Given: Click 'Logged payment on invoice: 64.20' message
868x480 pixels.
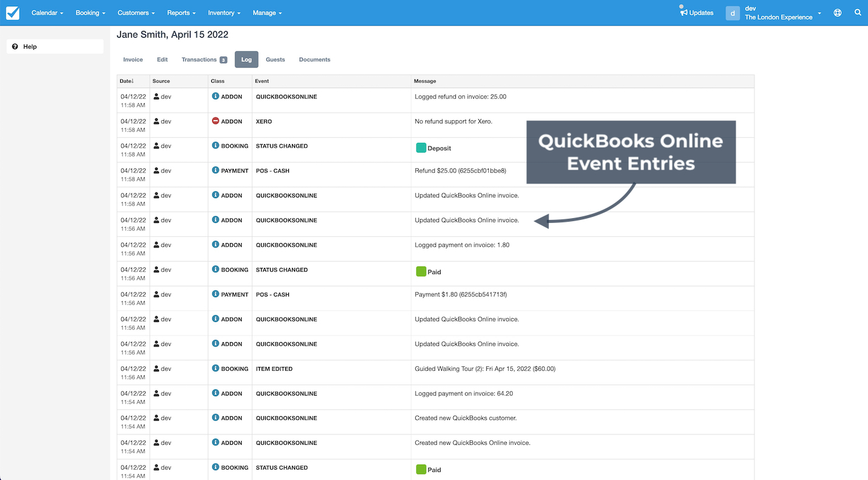Looking at the screenshot, I should click(x=464, y=394).
